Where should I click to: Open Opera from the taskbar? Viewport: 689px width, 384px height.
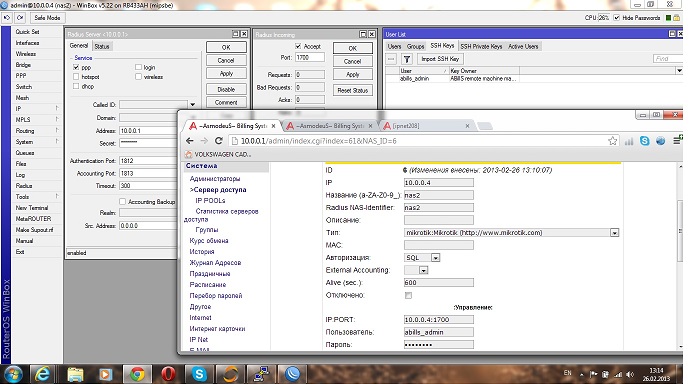pyautogui.click(x=168, y=374)
